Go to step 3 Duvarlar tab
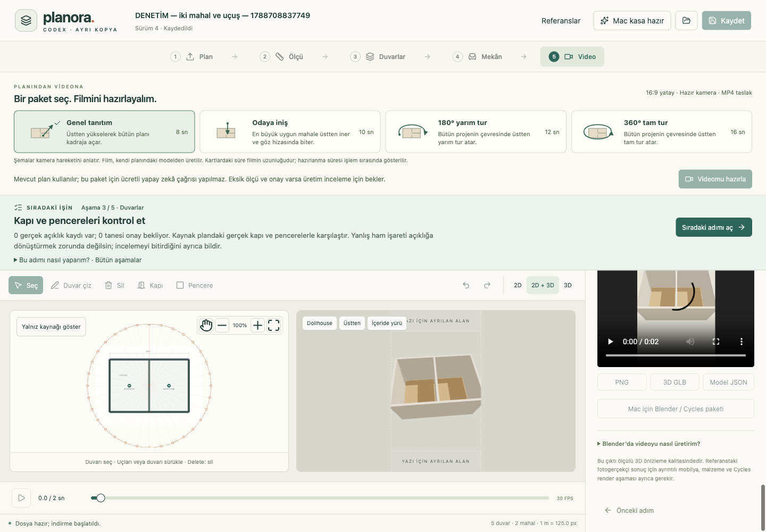 click(378, 56)
